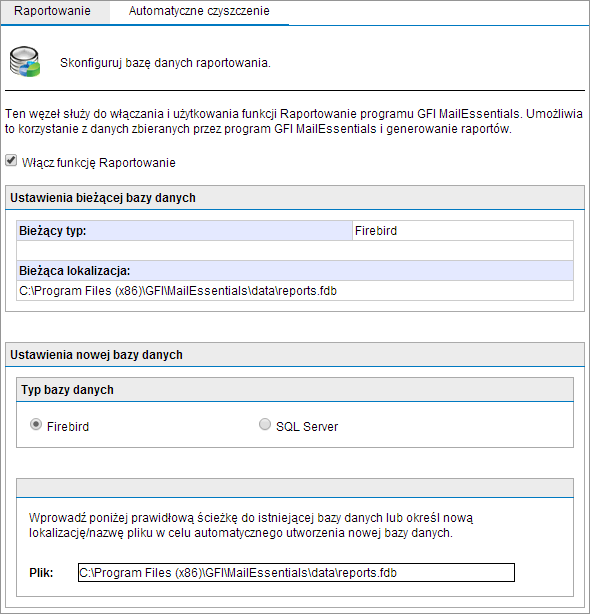The image size is (590, 614).
Task: Click the reporting database icon
Action: click(25, 62)
